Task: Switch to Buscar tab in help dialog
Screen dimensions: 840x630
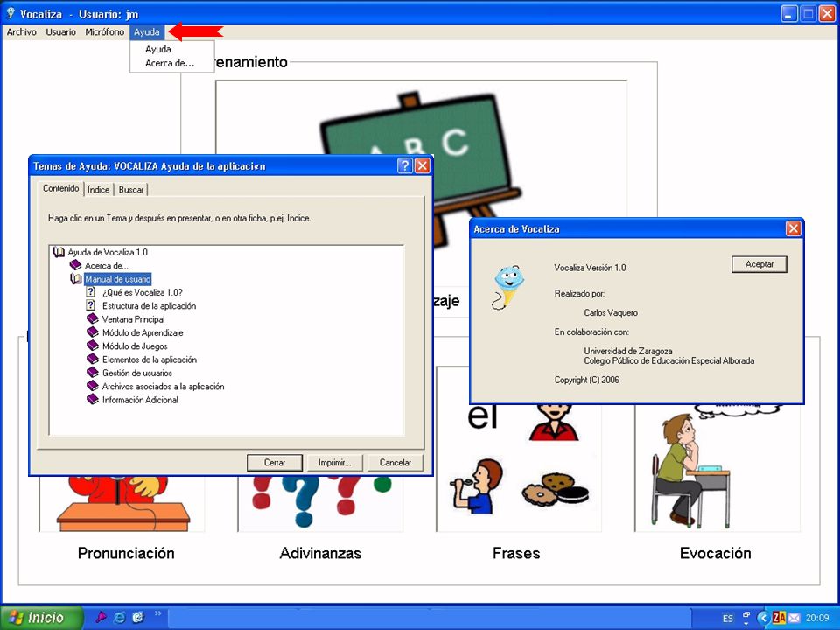Action: (x=131, y=190)
